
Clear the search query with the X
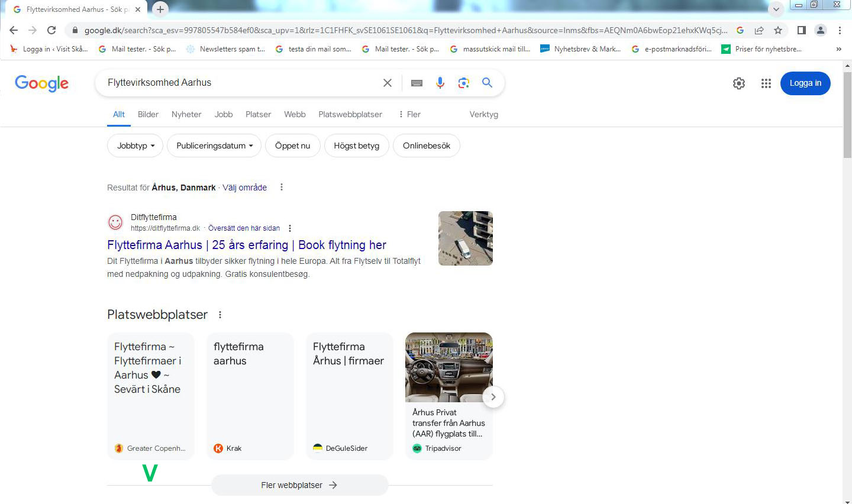(388, 83)
